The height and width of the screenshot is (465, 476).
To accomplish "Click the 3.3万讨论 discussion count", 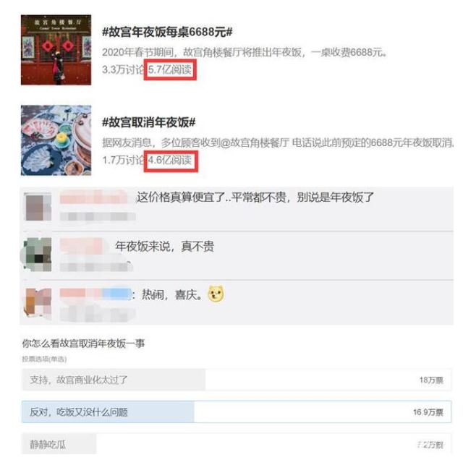I will point(123,69).
